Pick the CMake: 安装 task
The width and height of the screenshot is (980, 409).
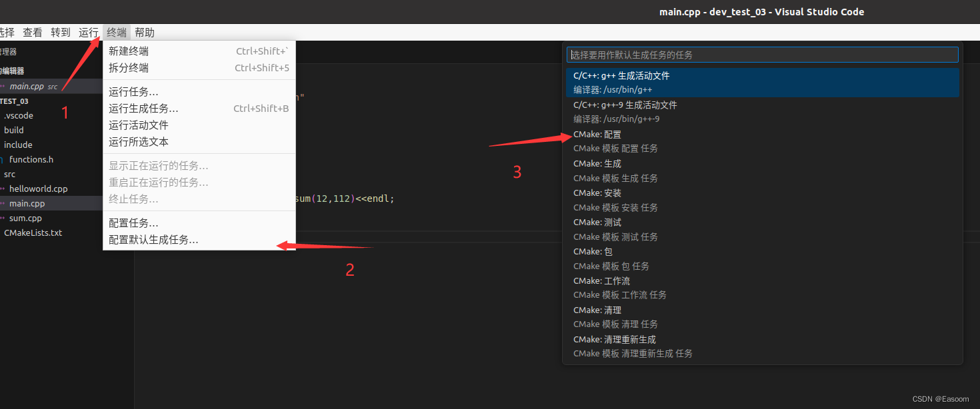pos(763,200)
